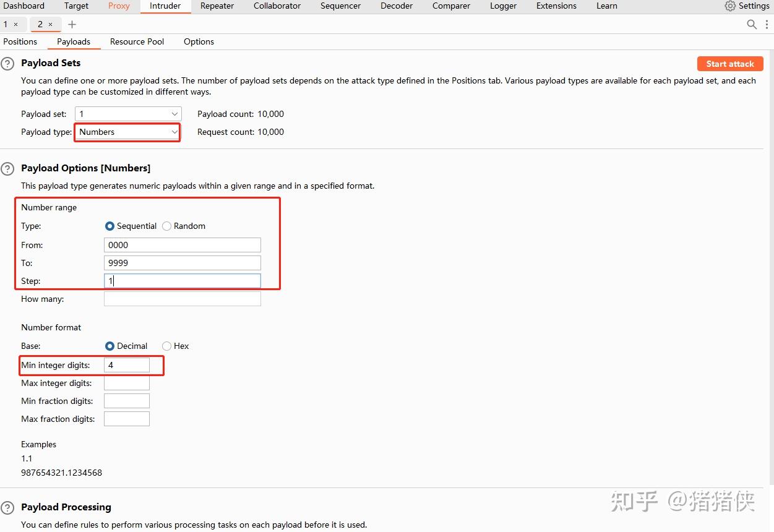Click inside the How many field

(x=182, y=299)
